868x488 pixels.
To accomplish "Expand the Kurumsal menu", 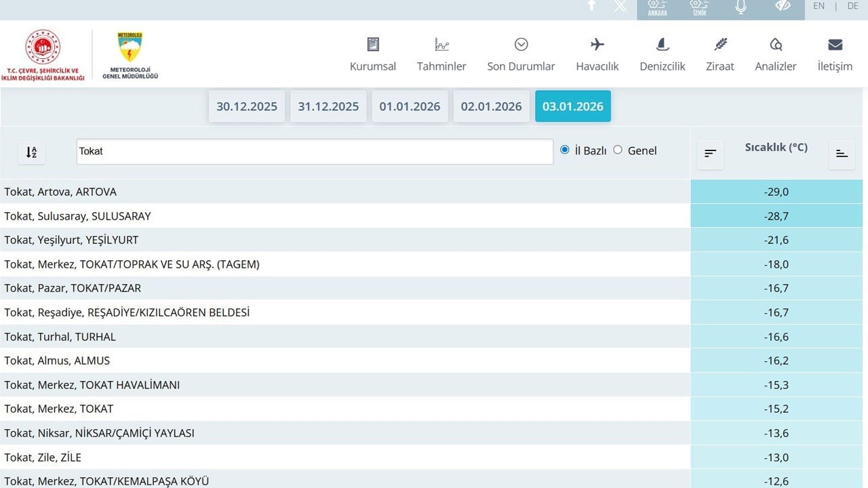I will click(x=373, y=54).
